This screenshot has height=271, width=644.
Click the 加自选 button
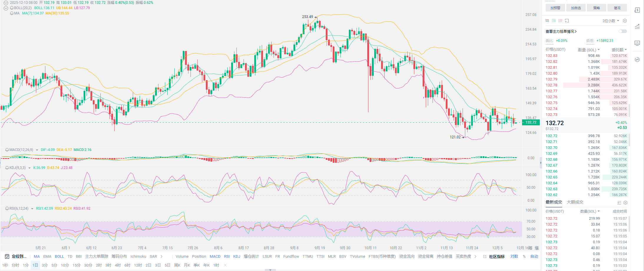click(x=576, y=8)
